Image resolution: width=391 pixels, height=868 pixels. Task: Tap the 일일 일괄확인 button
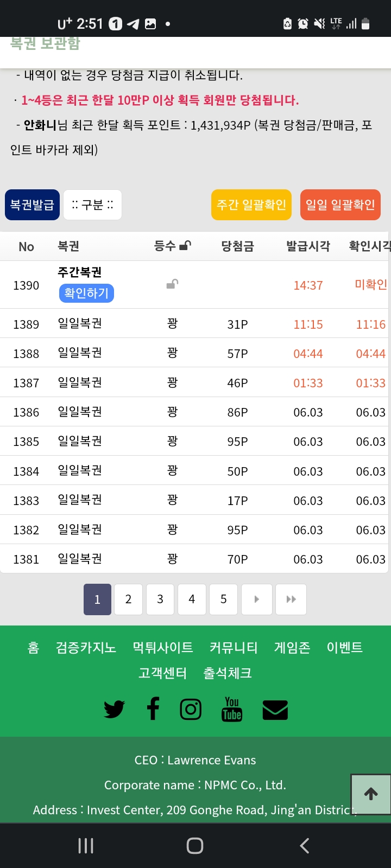(340, 205)
